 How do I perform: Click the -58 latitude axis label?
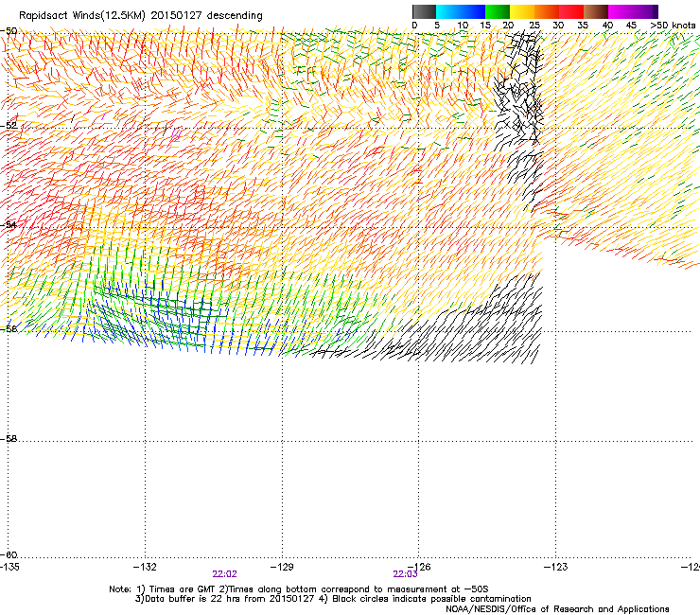[x=9, y=439]
